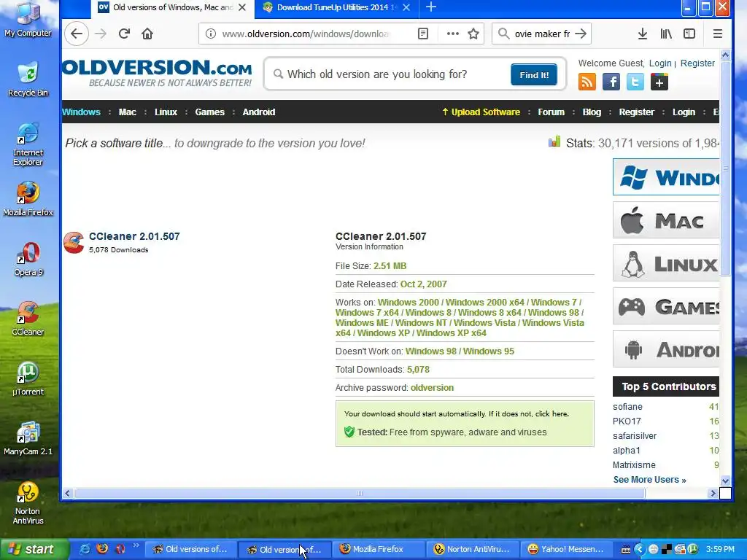Launch CCleaner desktop shortcut
747x560 pixels.
point(28,319)
